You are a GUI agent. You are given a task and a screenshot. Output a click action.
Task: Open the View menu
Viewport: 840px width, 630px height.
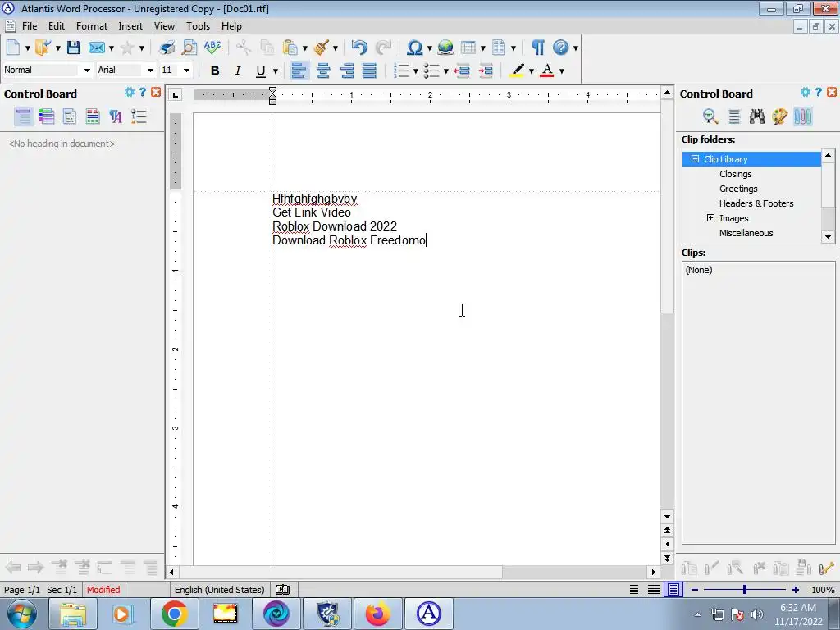coord(164,25)
